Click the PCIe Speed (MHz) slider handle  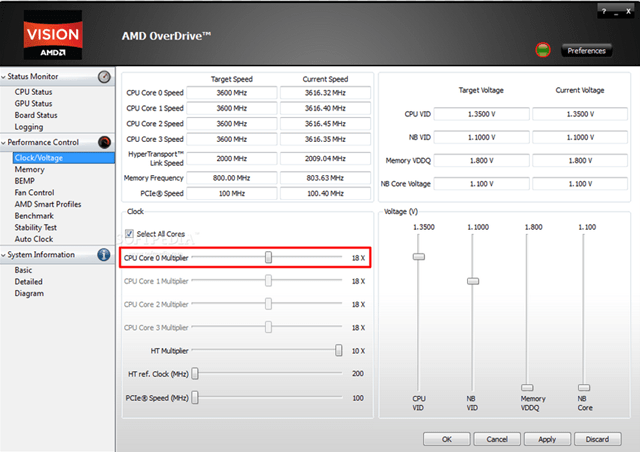click(x=195, y=397)
